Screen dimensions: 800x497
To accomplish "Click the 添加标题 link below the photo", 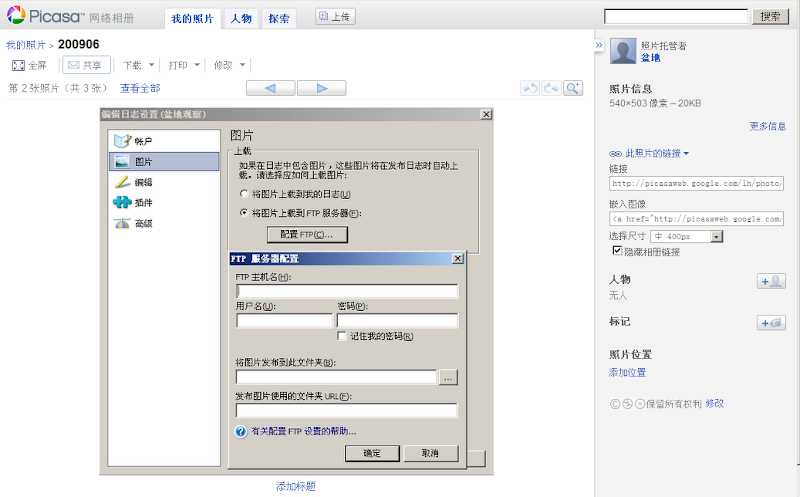I will point(296,486).
